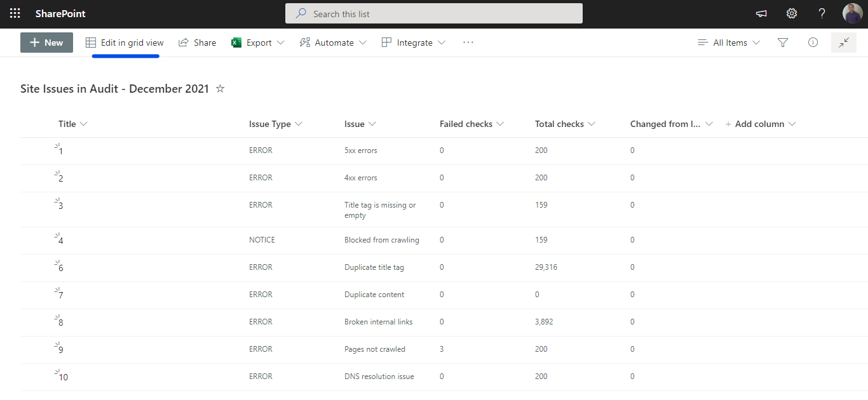Click the New item button
The image size is (868, 400).
click(x=46, y=43)
